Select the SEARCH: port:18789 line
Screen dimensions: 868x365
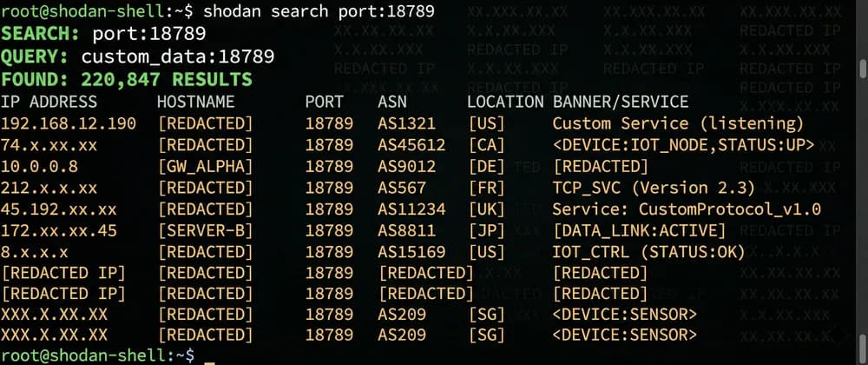pos(103,35)
